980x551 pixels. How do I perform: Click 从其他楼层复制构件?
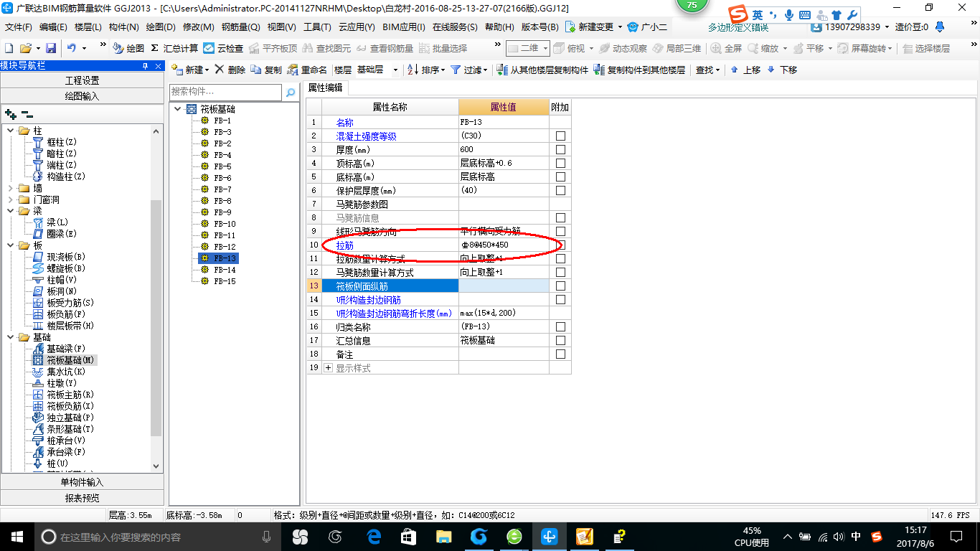[x=542, y=70]
